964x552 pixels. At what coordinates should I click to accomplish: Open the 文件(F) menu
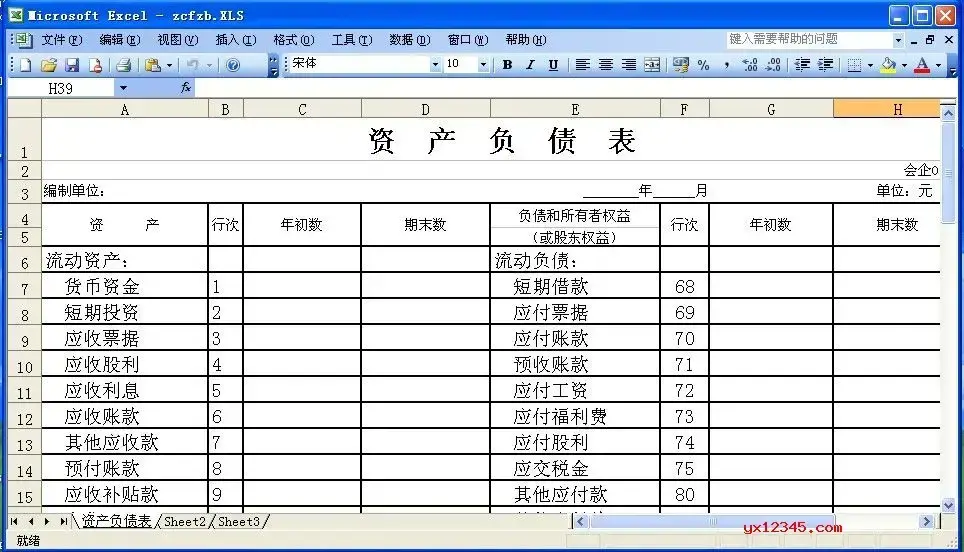(61, 40)
